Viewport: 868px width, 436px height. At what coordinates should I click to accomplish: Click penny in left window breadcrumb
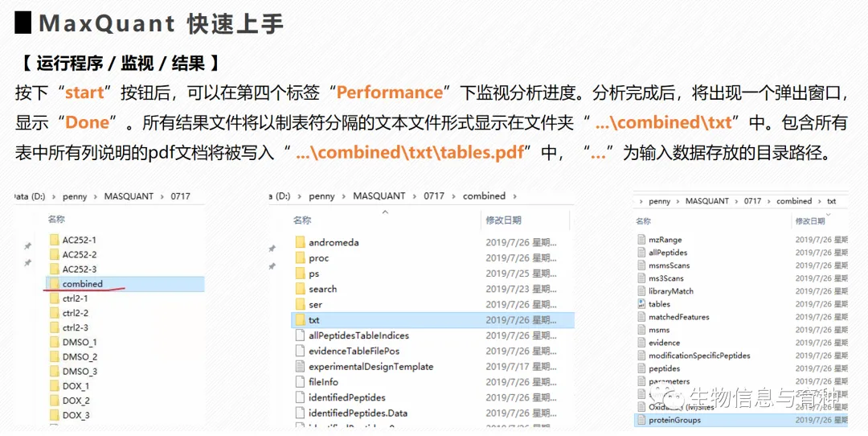click(75, 196)
